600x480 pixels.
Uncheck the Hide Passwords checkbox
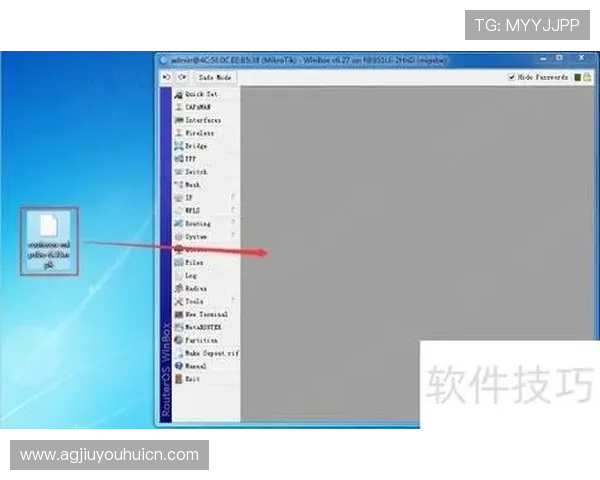coord(511,77)
